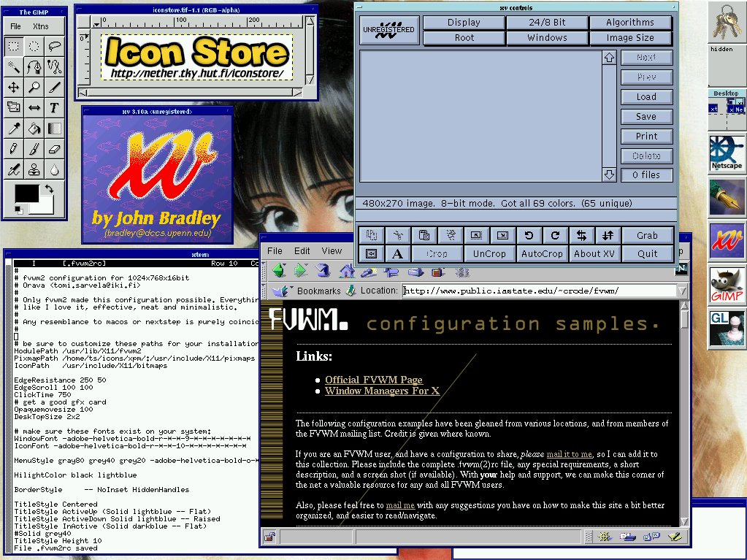Select the Intelligent Scissors tool in GIMP
The width and height of the screenshot is (747, 560).
[54, 66]
